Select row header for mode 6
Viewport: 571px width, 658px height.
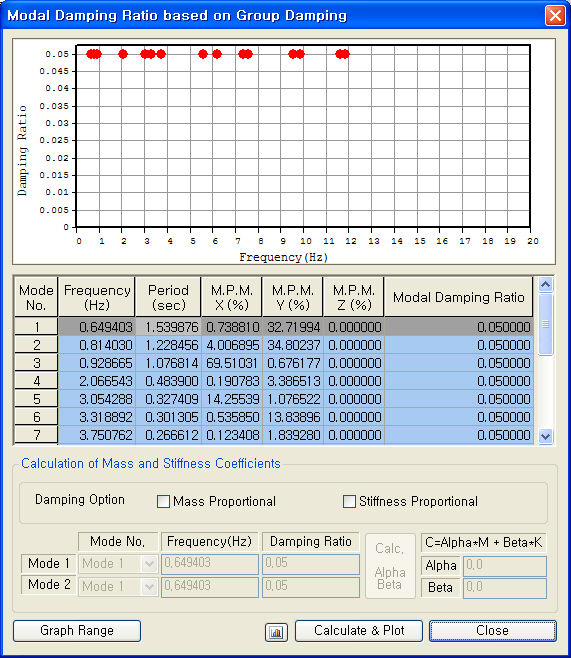point(36,417)
